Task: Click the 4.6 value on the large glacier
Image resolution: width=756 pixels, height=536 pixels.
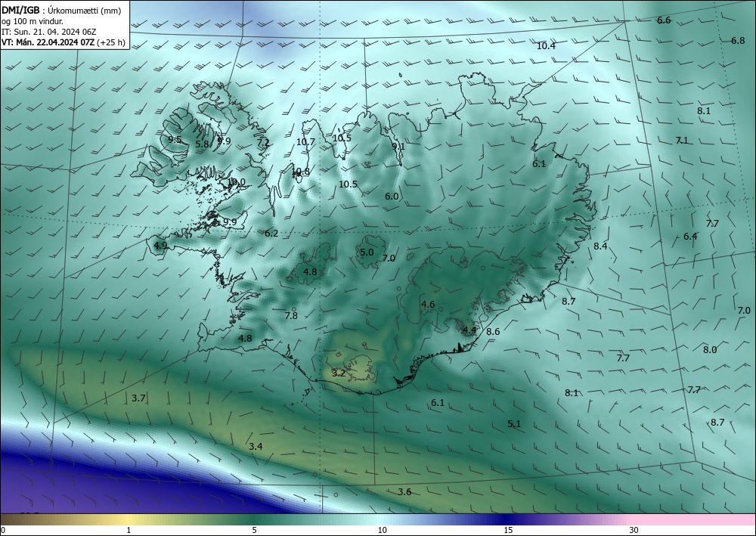Action: tap(428, 305)
